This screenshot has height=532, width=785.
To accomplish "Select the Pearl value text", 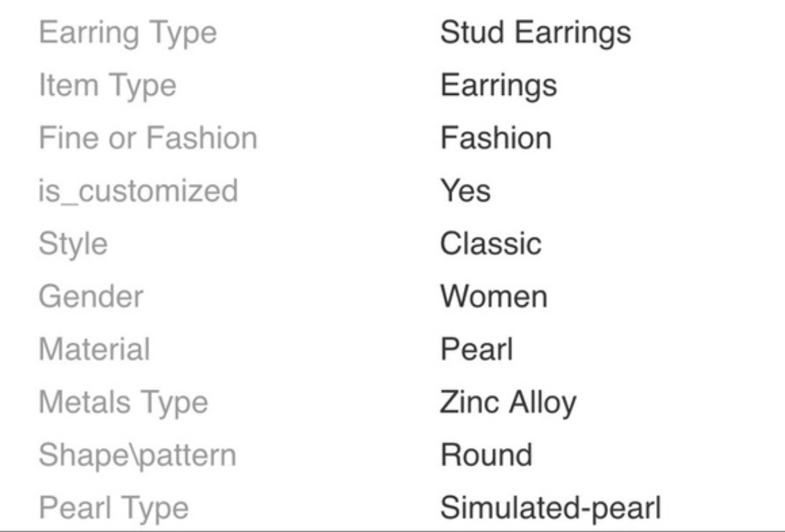I will tap(476, 349).
